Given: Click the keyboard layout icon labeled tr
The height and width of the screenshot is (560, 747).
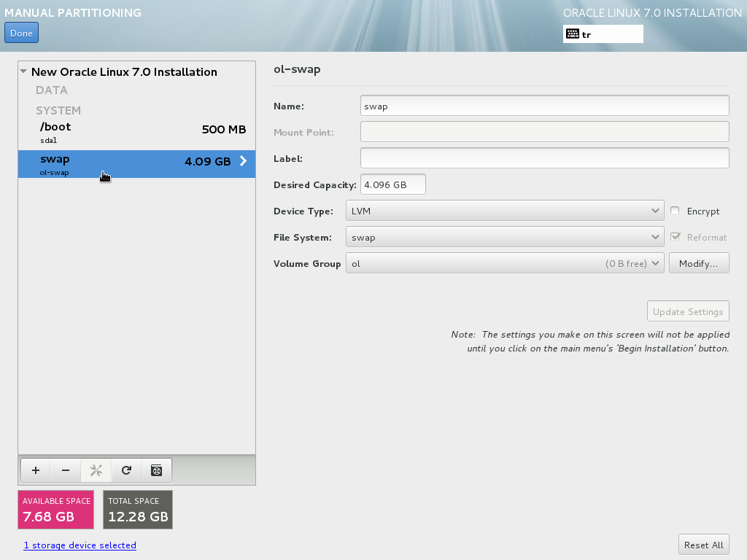Looking at the screenshot, I should pyautogui.click(x=573, y=34).
